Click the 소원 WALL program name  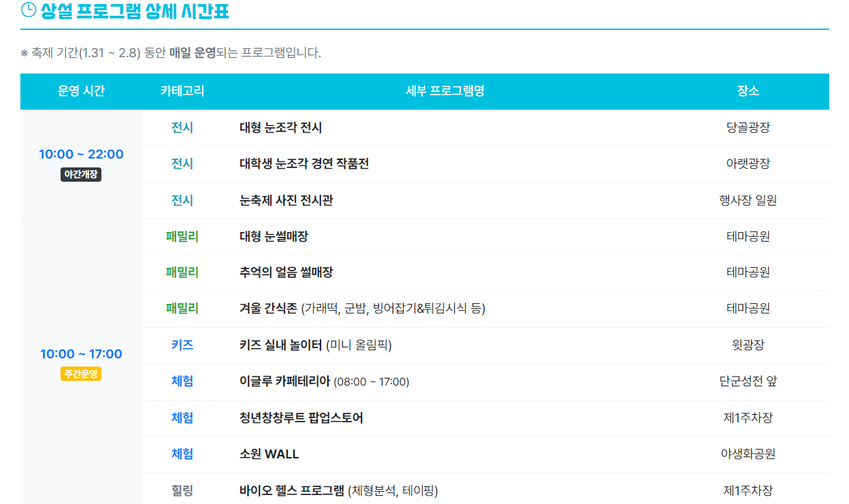269,454
